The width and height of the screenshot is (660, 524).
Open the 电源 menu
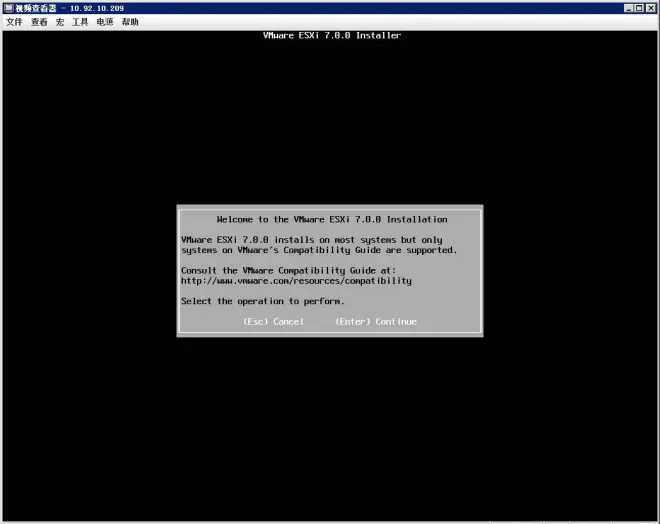[x=105, y=22]
